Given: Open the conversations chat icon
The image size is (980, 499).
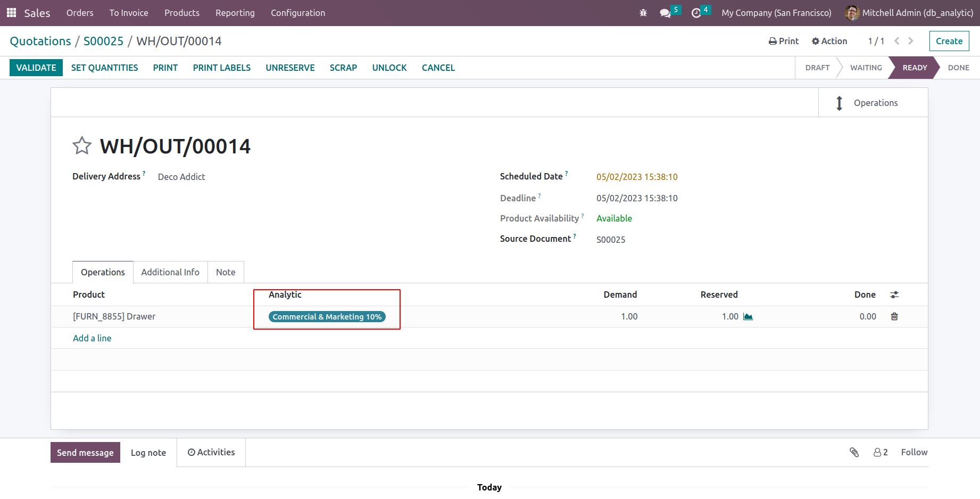Looking at the screenshot, I should coord(665,13).
